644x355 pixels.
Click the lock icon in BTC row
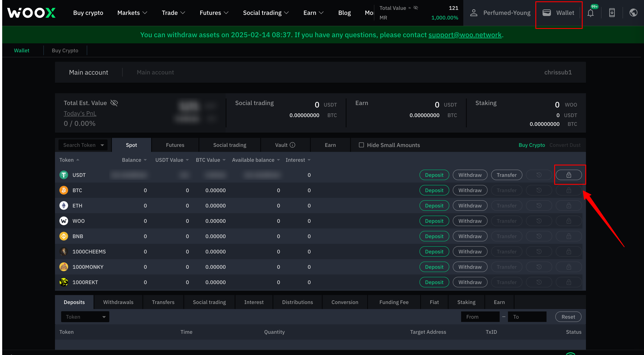[x=568, y=190]
